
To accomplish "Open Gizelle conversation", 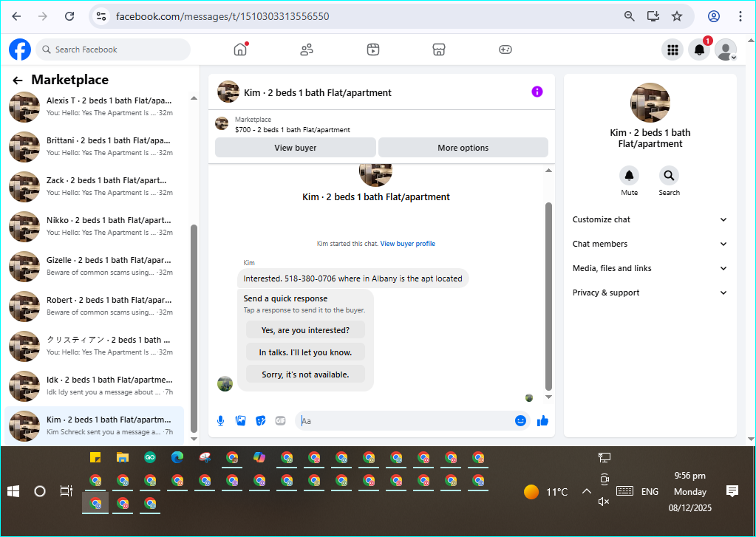I will point(95,266).
